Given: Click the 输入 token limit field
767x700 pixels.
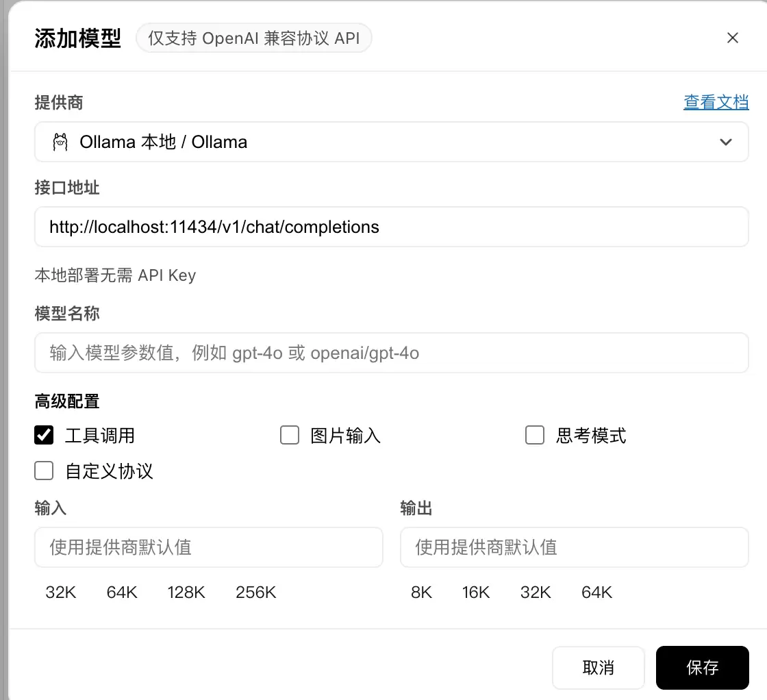Looking at the screenshot, I should tap(209, 547).
